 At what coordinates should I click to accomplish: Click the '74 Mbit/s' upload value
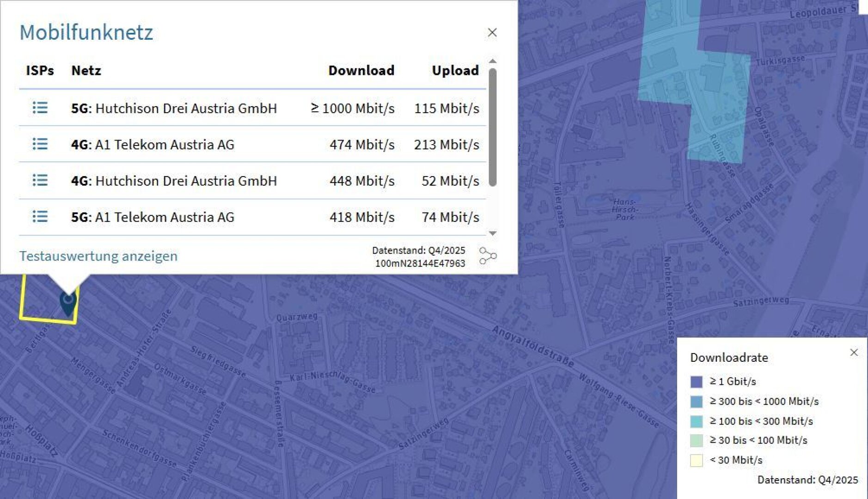(450, 217)
